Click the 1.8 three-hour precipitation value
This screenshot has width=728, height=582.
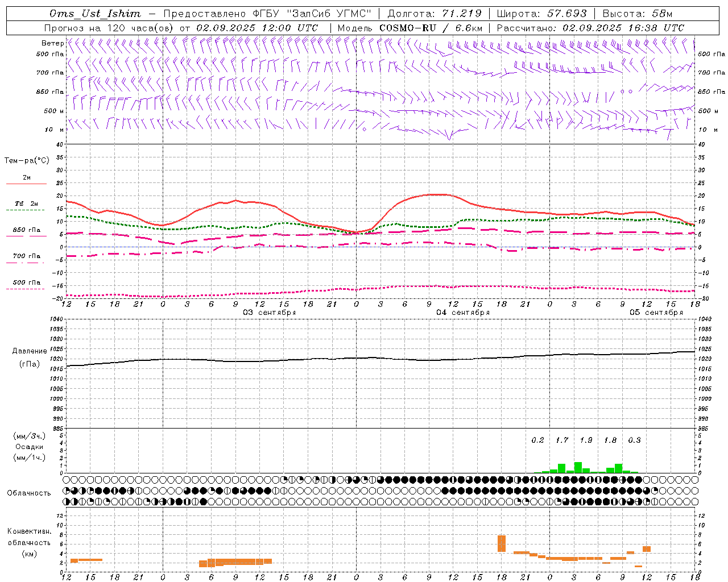point(610,440)
